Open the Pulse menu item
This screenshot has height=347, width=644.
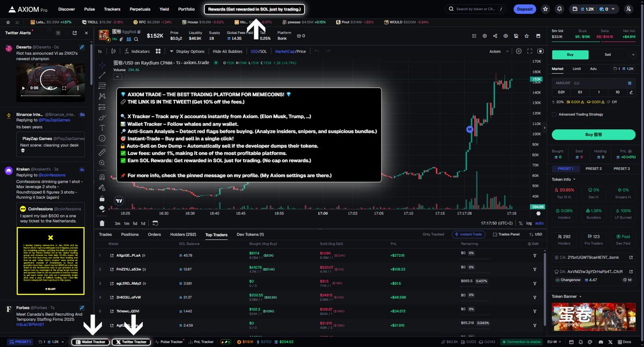pyautogui.click(x=90, y=9)
